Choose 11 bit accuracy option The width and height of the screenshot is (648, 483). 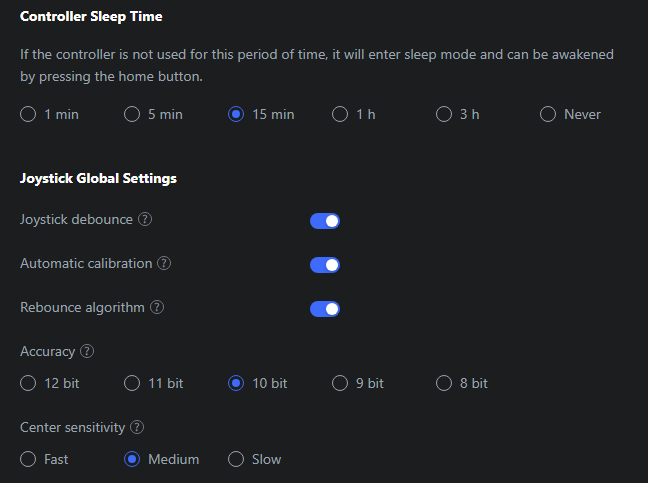point(132,383)
